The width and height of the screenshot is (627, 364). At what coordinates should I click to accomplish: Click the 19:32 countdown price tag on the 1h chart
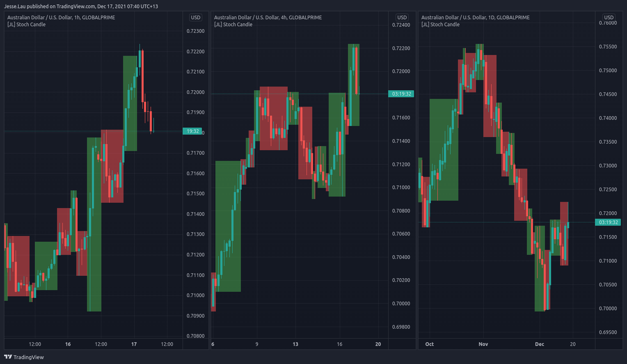(x=192, y=131)
